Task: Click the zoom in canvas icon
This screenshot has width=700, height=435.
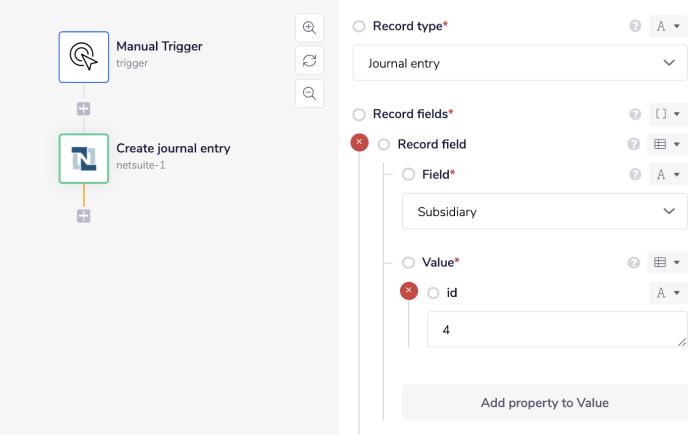Action: pyautogui.click(x=310, y=28)
